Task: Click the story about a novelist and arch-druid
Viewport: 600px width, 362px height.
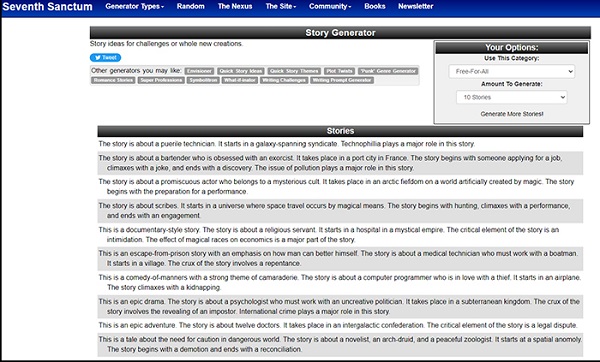Action: click(340, 344)
